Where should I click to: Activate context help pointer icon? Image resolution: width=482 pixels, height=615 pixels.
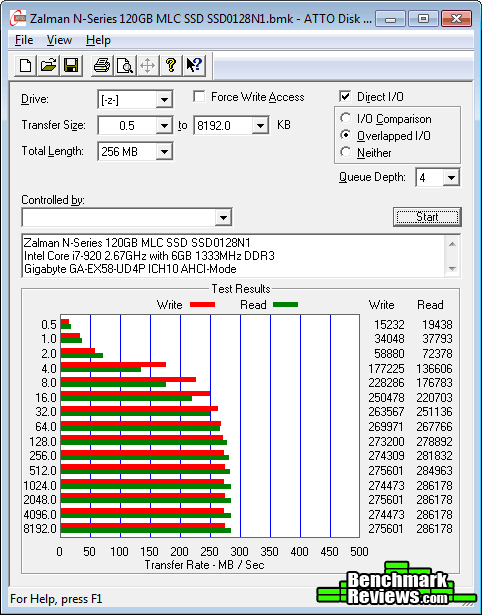coord(194,65)
